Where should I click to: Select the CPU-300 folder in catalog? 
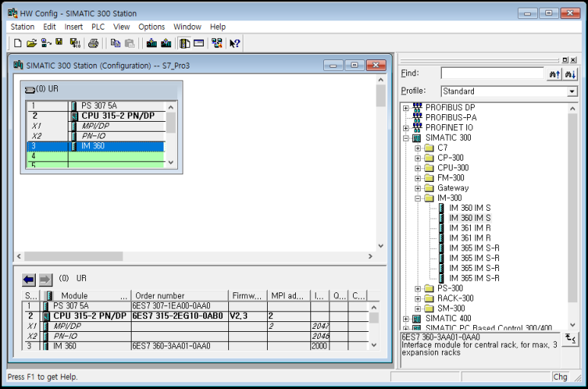tap(453, 167)
